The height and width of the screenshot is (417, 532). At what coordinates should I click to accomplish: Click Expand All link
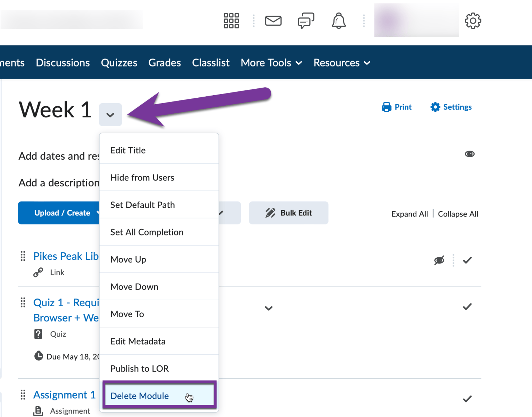(410, 214)
